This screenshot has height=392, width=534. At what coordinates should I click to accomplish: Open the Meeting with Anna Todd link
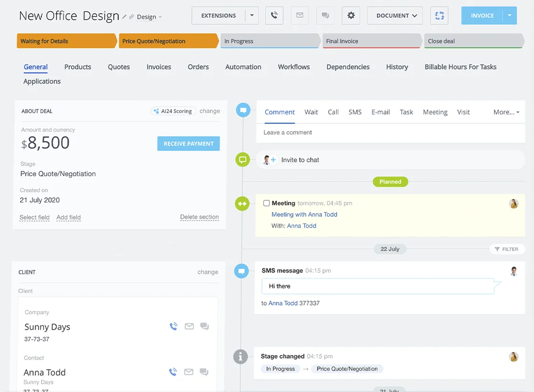[304, 214]
